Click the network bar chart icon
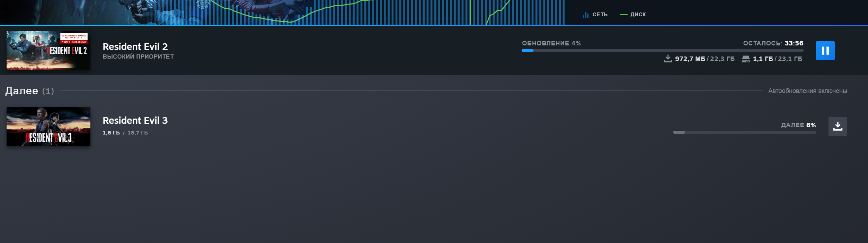Screen dimensions: 868x243 pyautogui.click(x=585, y=15)
